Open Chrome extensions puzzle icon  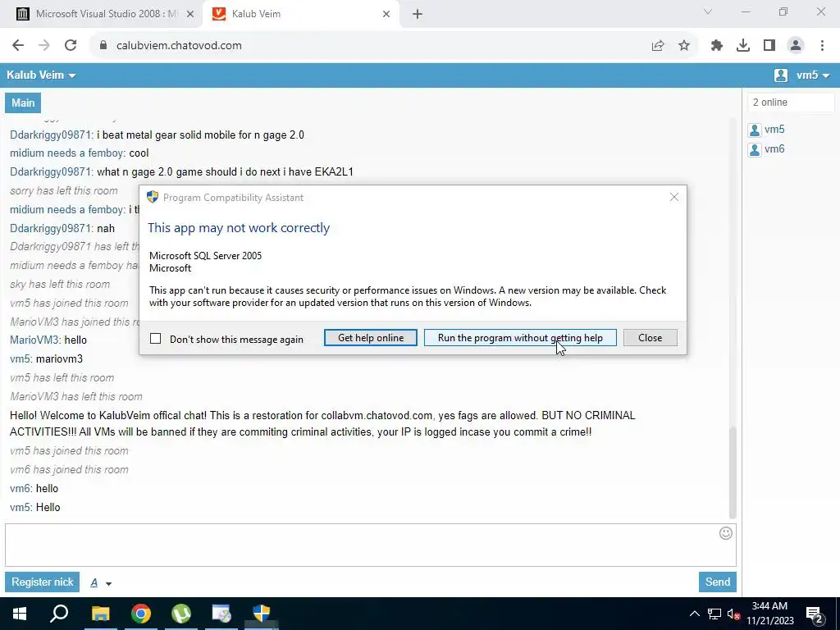click(x=717, y=46)
